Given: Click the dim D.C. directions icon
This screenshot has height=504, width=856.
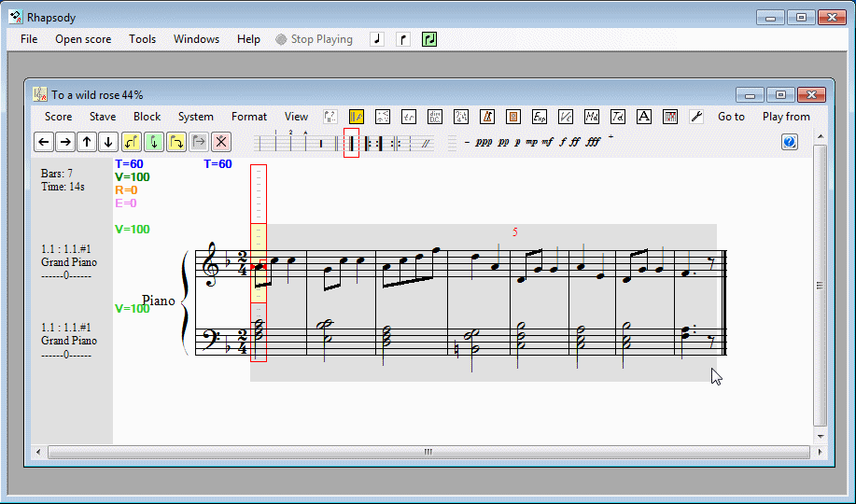Looking at the screenshot, I should [x=434, y=117].
